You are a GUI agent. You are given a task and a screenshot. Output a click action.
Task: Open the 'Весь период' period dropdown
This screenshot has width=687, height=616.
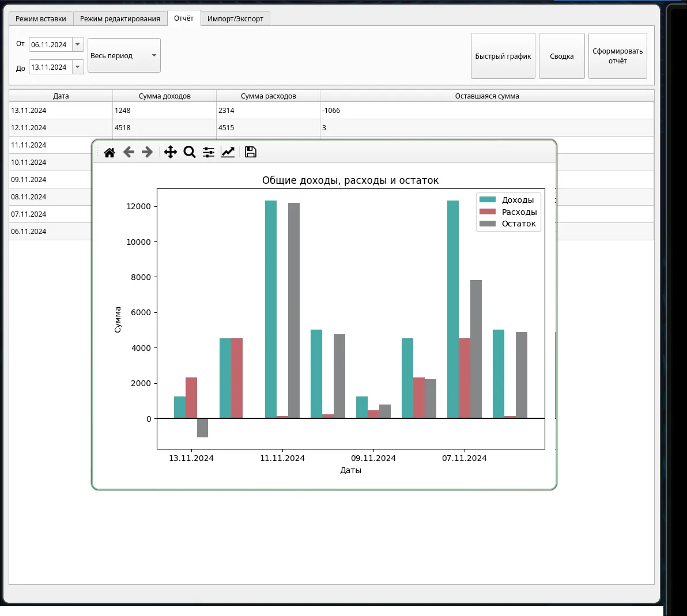[x=124, y=55]
